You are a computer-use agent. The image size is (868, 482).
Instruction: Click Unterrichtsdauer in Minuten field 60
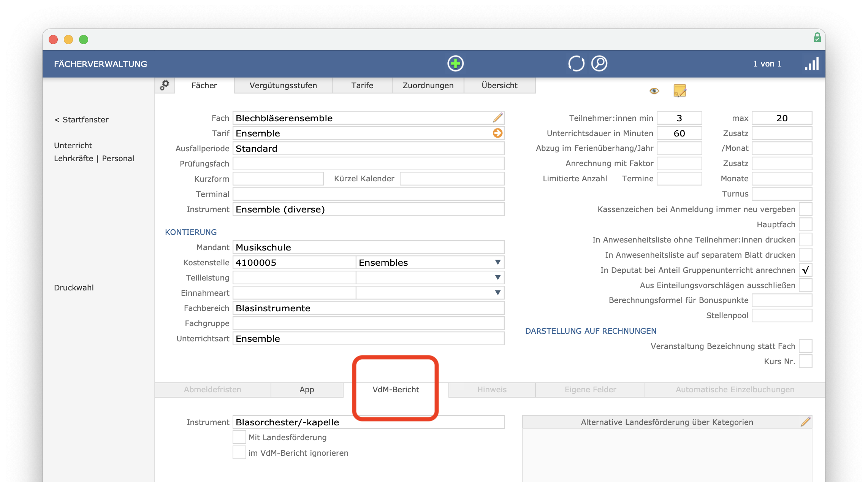(x=679, y=133)
